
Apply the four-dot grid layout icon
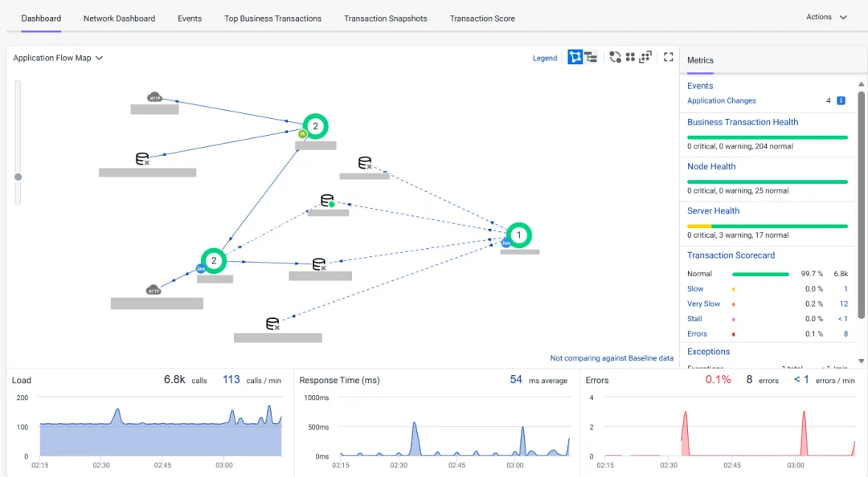click(630, 57)
